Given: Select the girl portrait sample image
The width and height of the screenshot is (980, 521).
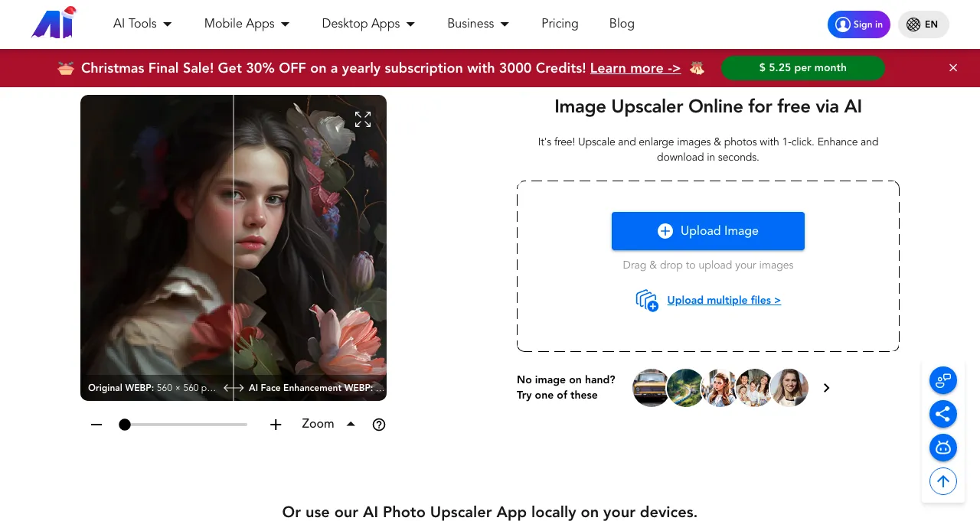Looking at the screenshot, I should [720, 388].
